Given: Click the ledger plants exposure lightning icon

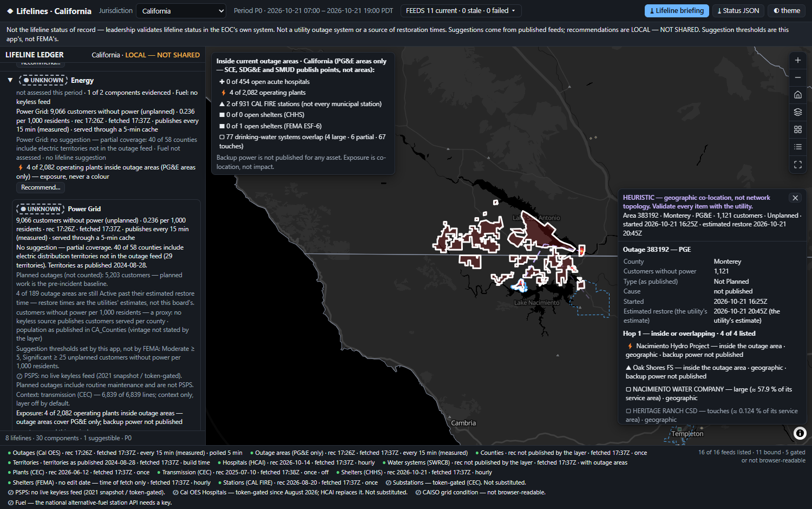Looking at the screenshot, I should (21, 167).
